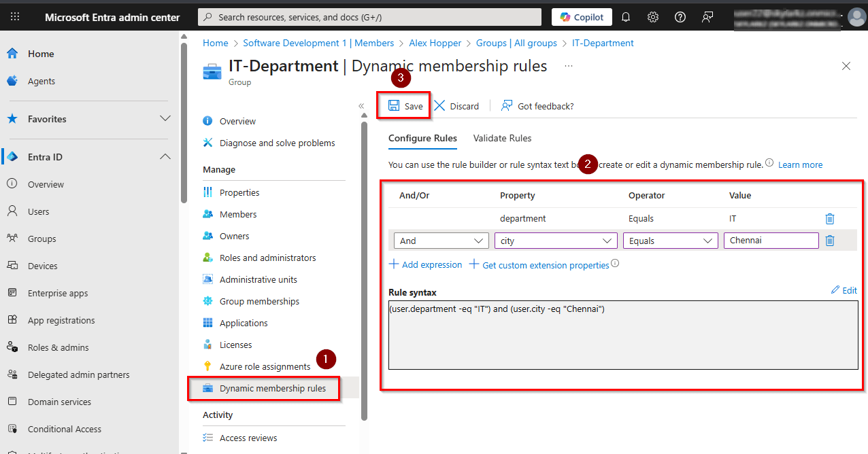Open the city property dropdown
The height and width of the screenshot is (454, 868).
(555, 240)
